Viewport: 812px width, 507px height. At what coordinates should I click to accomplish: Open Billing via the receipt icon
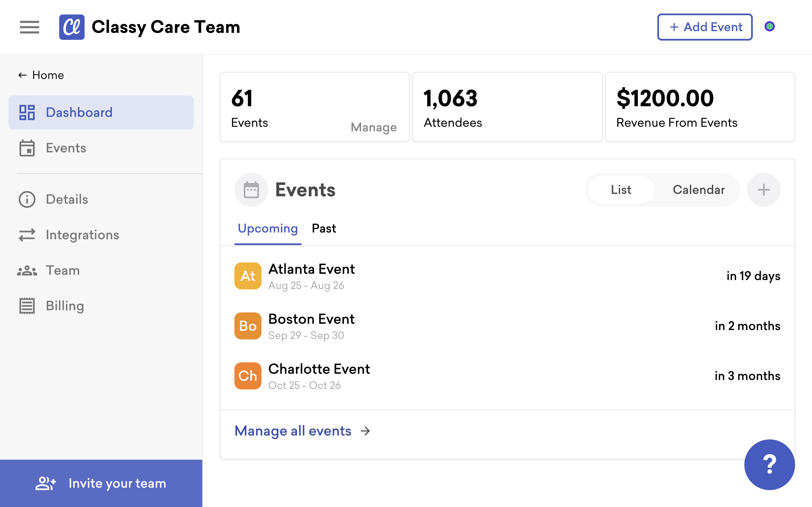(x=27, y=306)
